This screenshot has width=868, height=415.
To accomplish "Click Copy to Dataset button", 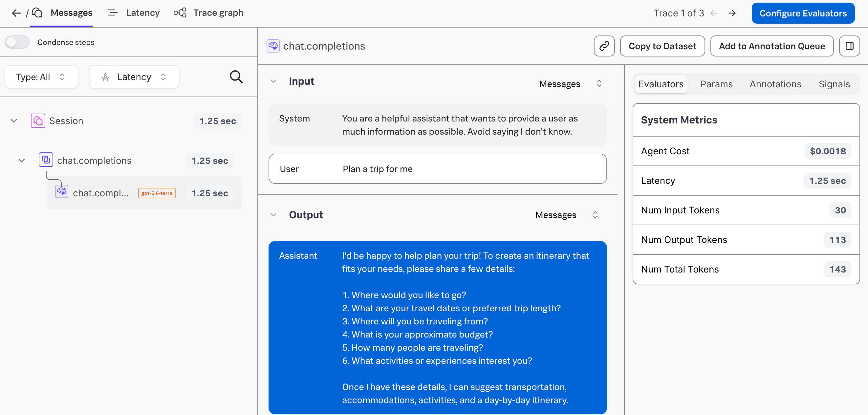I will click(x=662, y=46).
